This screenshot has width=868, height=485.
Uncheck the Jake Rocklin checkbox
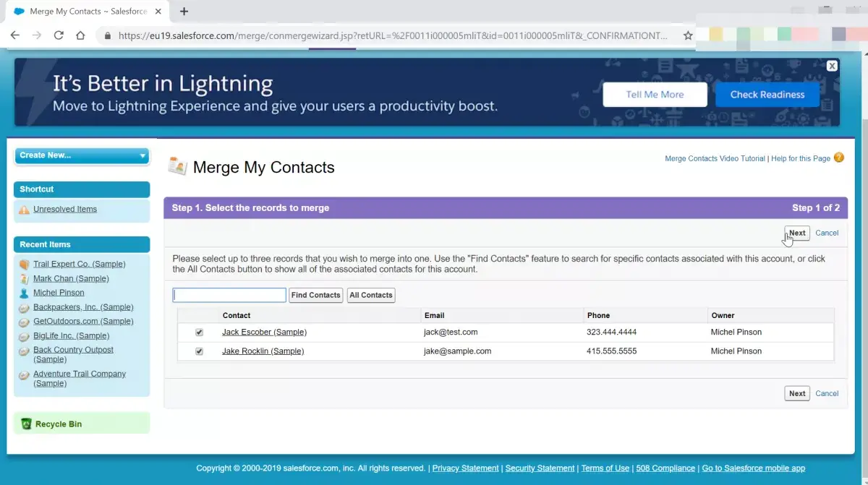(199, 351)
